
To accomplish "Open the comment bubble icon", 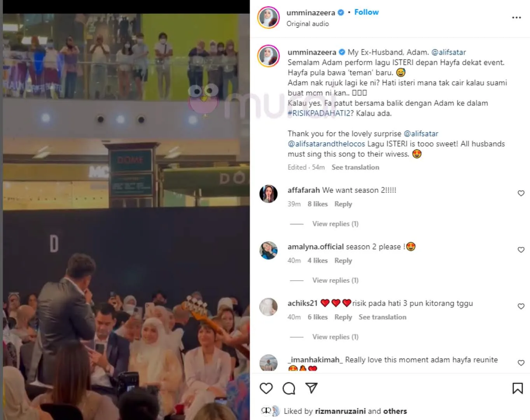I will (289, 388).
